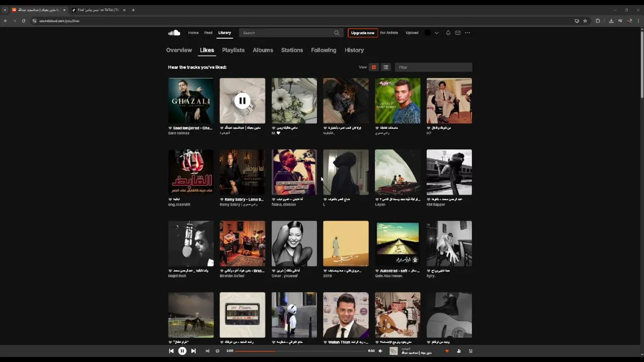The width and height of the screenshot is (644, 362).
Task: Open the messages envelope icon
Action: click(x=458, y=33)
